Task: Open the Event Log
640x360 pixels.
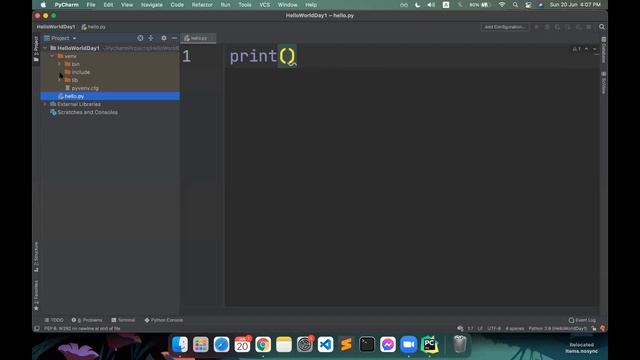Action: 582,320
